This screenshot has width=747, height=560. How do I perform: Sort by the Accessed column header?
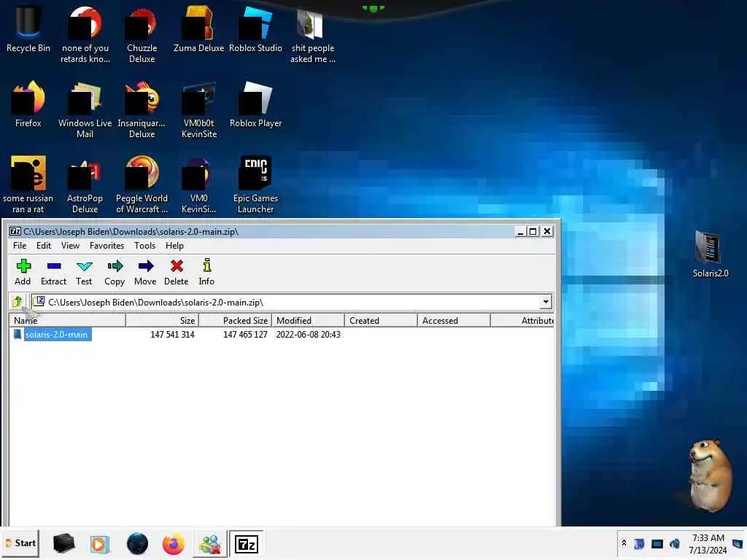pos(454,321)
